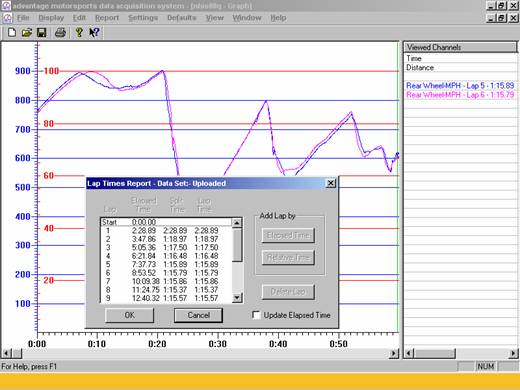
Task: Click the OK button in the dialog
Action: (129, 315)
